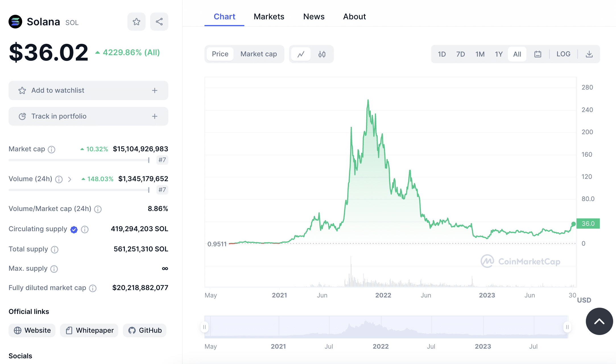The image size is (616, 364).
Task: Open the official Website link
Action: tap(32, 330)
